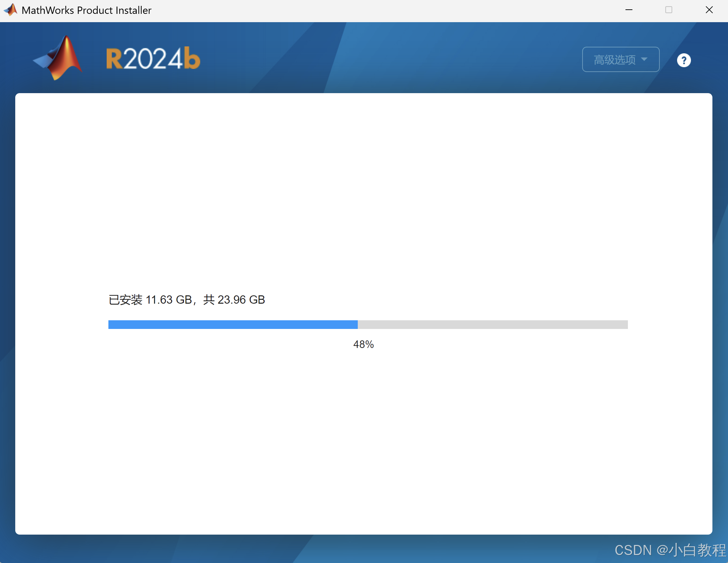The height and width of the screenshot is (563, 728).
Task: Close the MathWorks Product Installer window
Action: coord(709,10)
